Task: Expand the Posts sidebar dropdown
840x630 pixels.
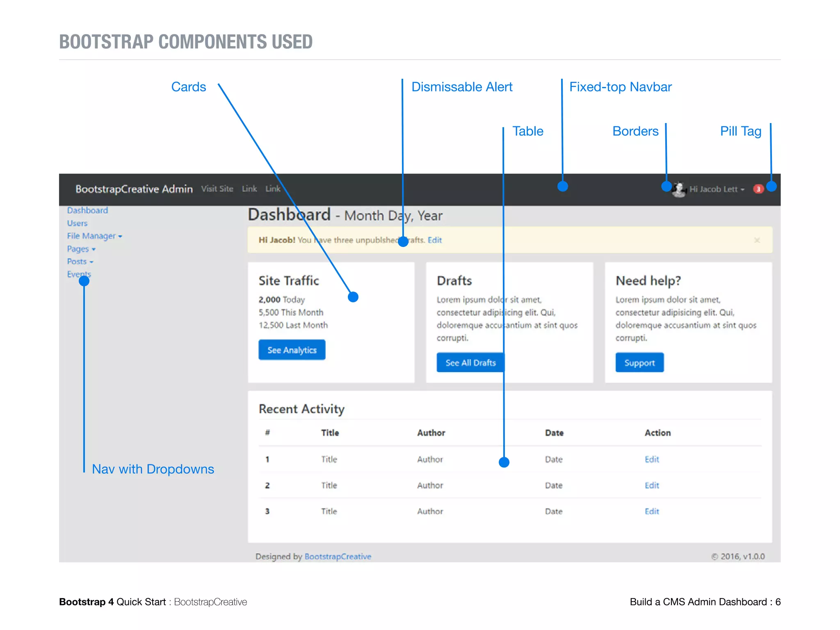Action: pos(80,262)
